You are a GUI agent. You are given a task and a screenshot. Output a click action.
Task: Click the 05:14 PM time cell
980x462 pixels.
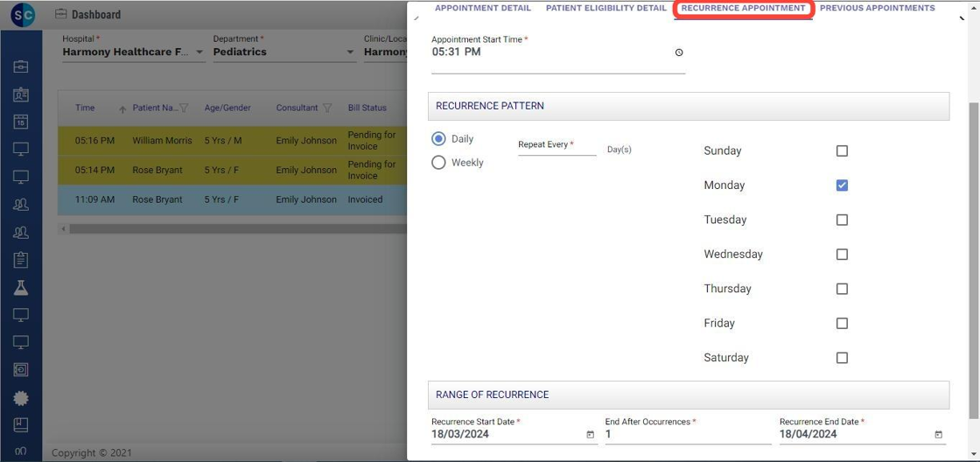(x=95, y=170)
